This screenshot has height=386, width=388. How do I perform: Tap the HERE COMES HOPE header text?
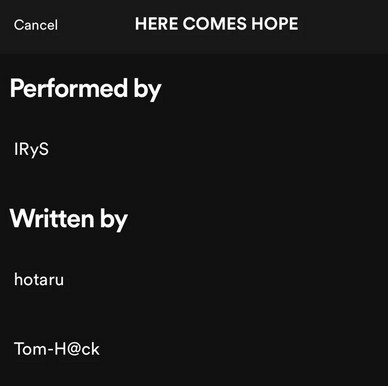[x=217, y=24]
